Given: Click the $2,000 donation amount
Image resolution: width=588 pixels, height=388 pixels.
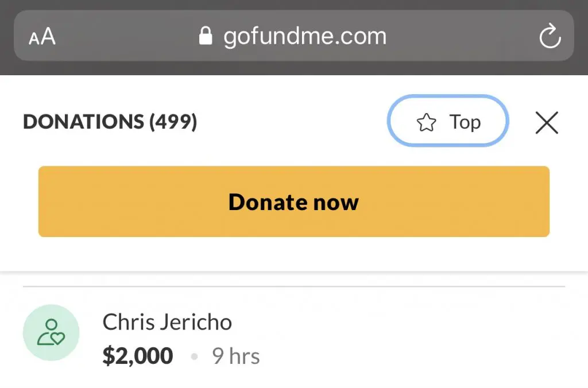Looking at the screenshot, I should (138, 356).
